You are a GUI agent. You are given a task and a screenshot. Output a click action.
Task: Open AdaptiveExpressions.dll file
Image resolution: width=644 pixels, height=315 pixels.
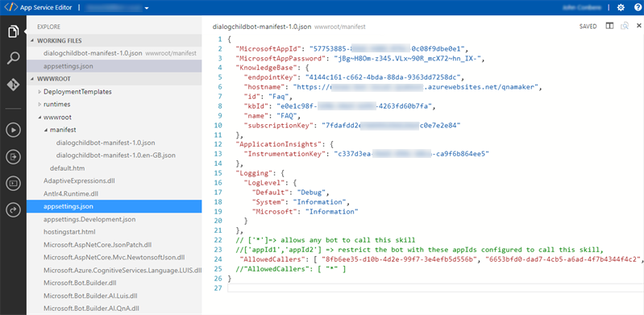(79, 180)
